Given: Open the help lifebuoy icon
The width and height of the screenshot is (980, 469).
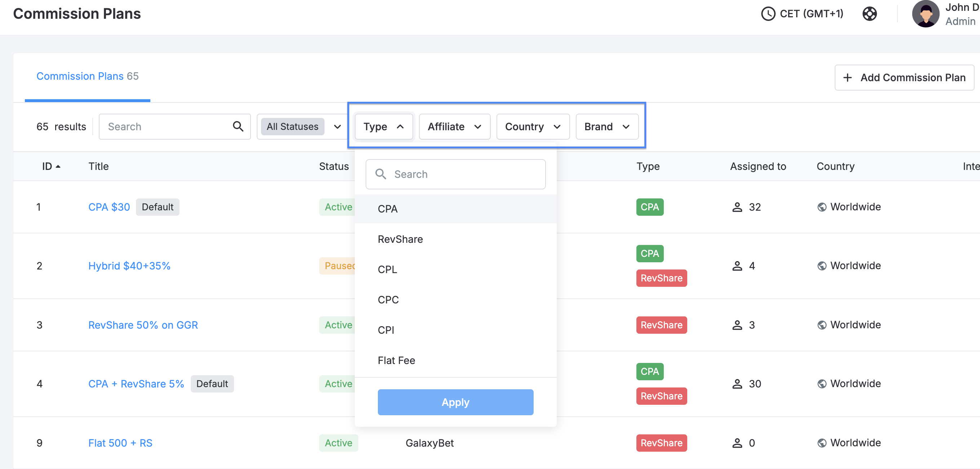Looking at the screenshot, I should click(x=869, y=14).
